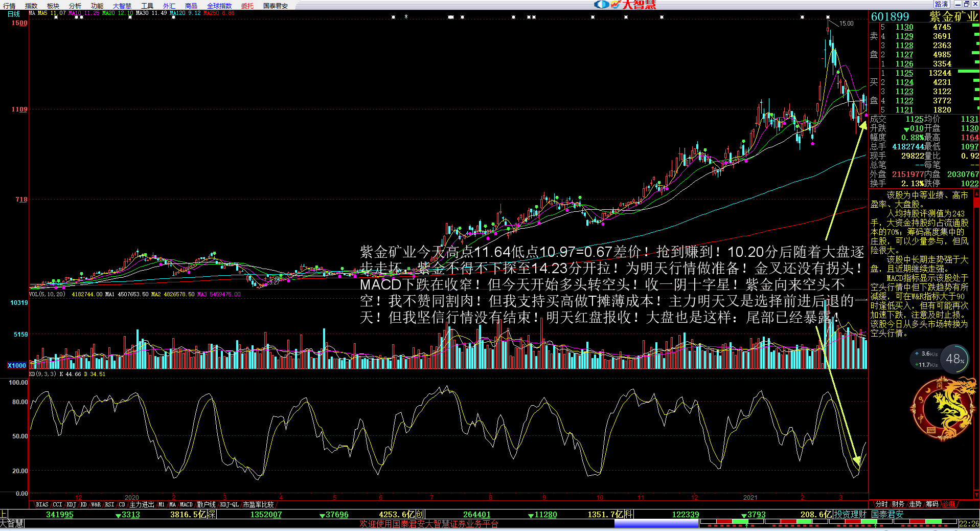Open the 分析 menu
The width and height of the screenshot is (980, 531).
(x=75, y=6)
